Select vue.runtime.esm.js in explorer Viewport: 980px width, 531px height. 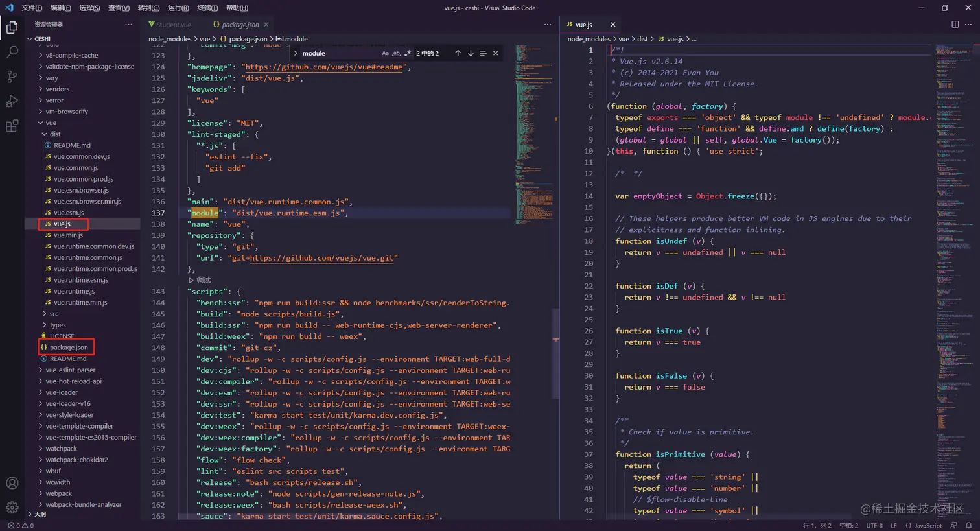pyautogui.click(x=81, y=280)
